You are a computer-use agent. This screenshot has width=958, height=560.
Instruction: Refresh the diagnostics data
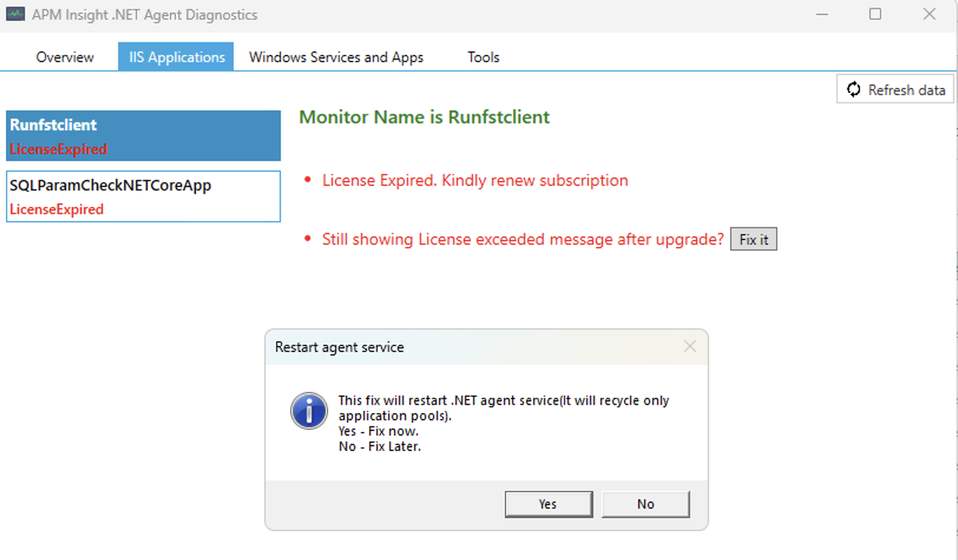tap(895, 90)
